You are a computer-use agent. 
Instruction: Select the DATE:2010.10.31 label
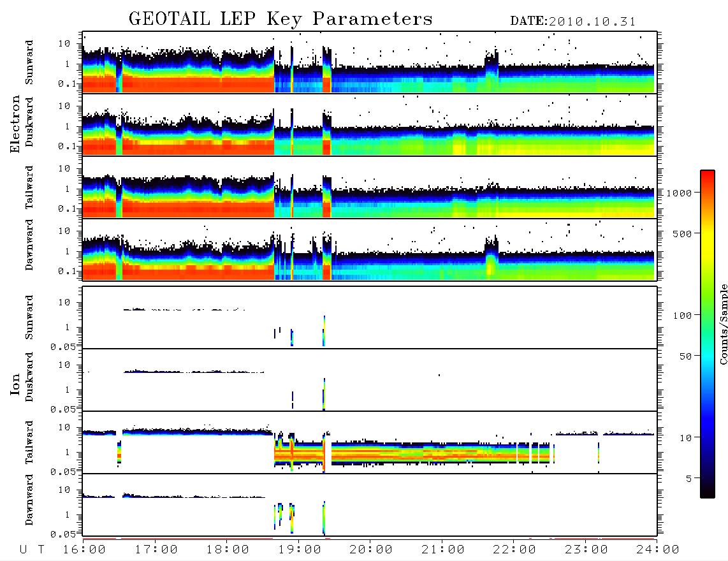(573, 22)
